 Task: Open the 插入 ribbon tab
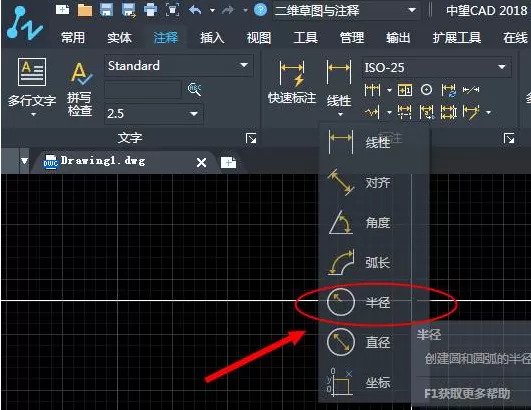(x=212, y=37)
